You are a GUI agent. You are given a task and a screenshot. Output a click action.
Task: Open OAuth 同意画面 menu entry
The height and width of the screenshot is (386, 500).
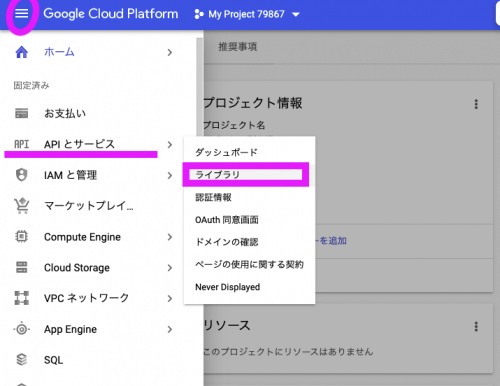(x=227, y=220)
